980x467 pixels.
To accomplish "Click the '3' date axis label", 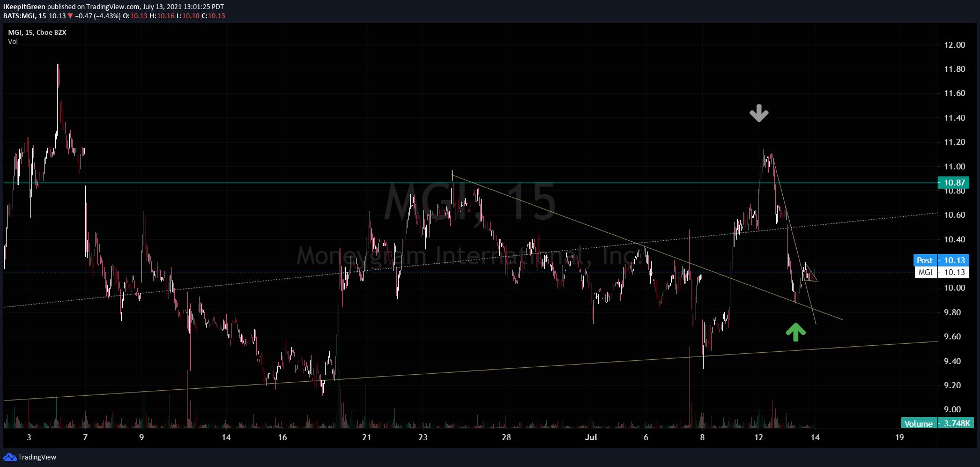I will pos(29,437).
